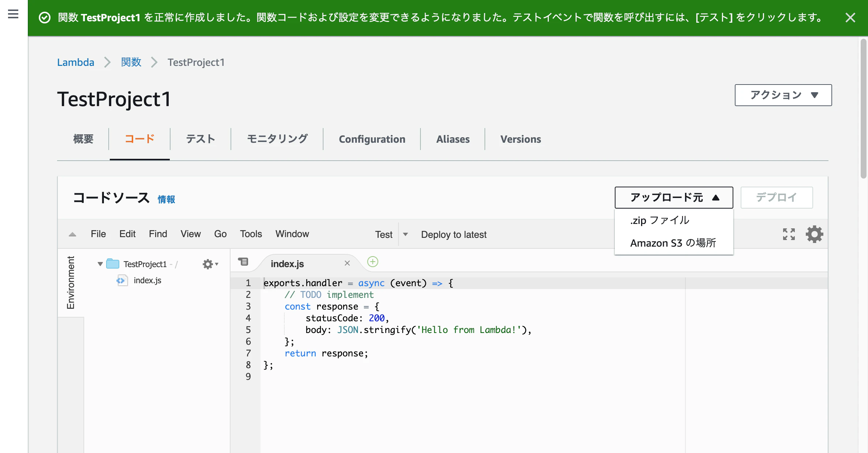The height and width of the screenshot is (453, 868).
Task: Open the Find menu
Action: pyautogui.click(x=158, y=234)
